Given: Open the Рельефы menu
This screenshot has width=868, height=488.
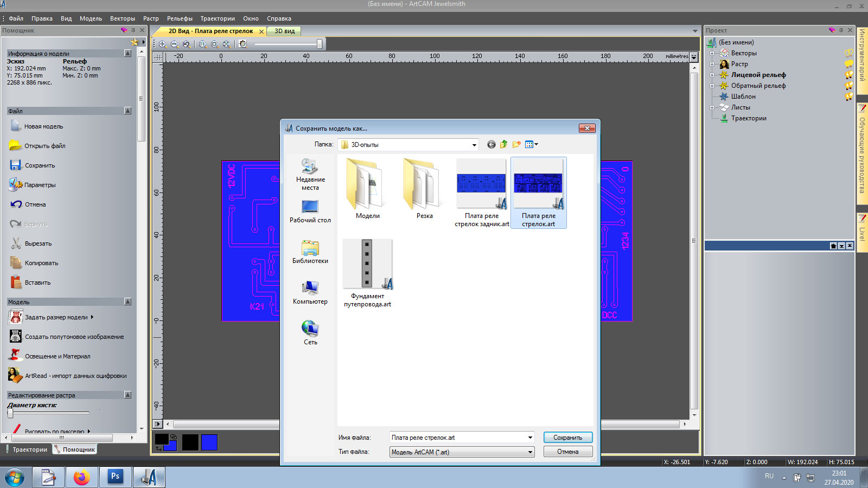Looking at the screenshot, I should pos(180,18).
